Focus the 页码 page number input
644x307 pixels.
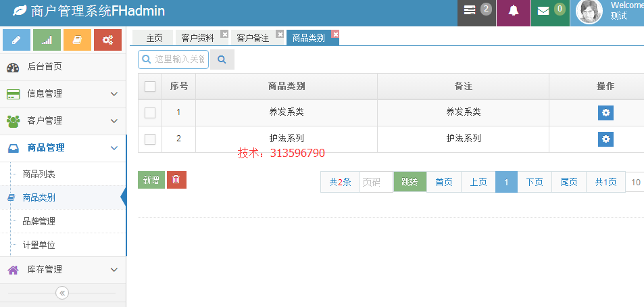click(376, 182)
